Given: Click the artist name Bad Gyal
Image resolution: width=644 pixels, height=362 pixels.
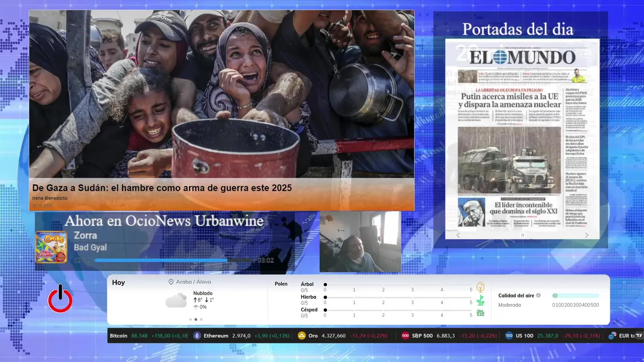Looking at the screenshot, I should [x=90, y=247].
